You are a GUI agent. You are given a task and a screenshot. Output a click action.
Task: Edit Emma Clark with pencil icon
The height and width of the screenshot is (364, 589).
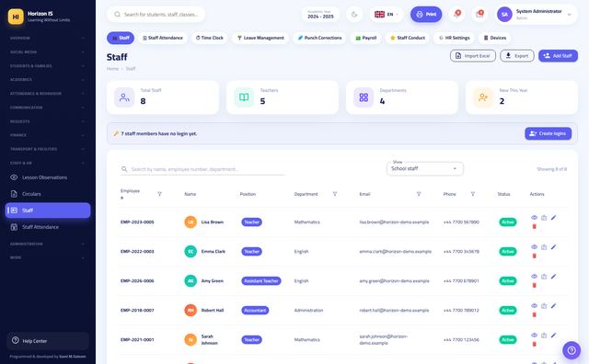point(553,247)
